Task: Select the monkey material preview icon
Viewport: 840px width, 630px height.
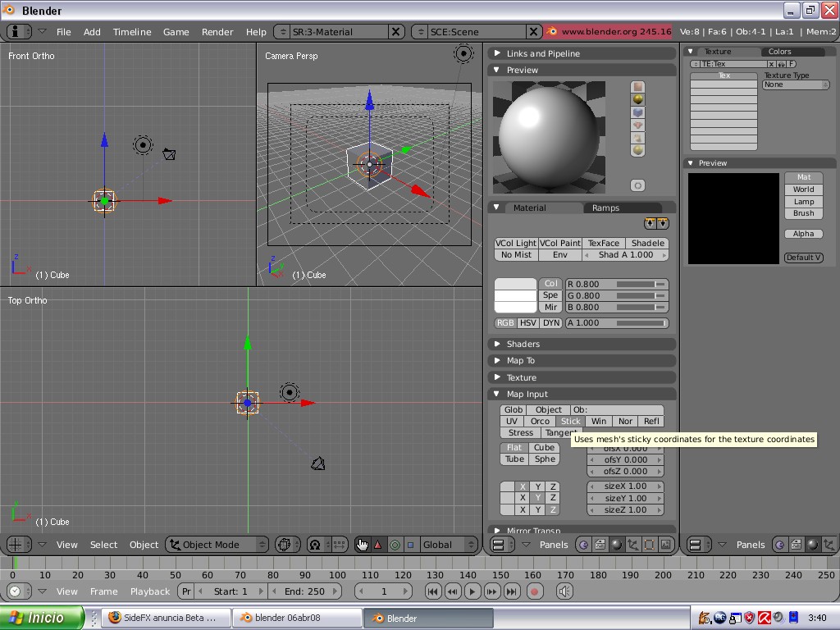Action: click(x=637, y=126)
